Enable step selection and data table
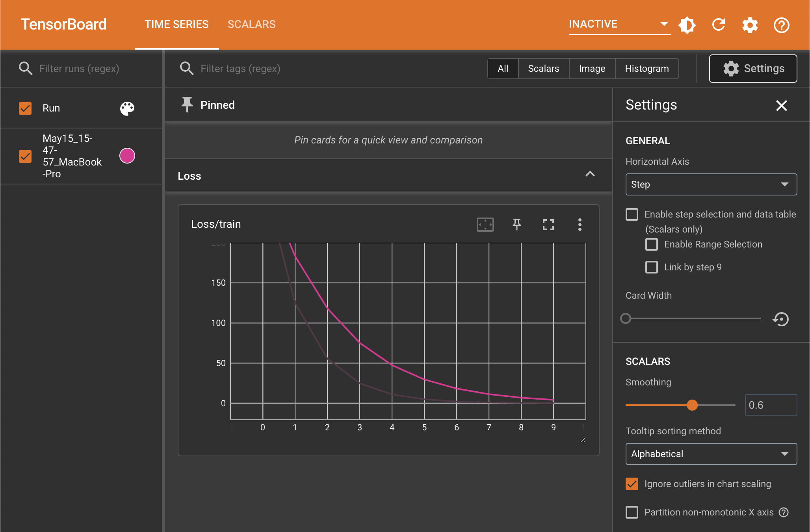The width and height of the screenshot is (810, 532). (x=632, y=214)
